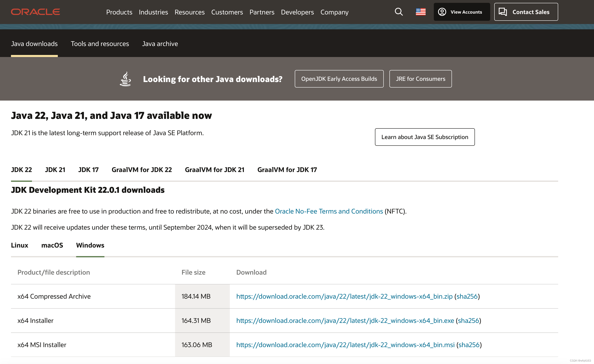Select the JDK 21 tab
594x364 pixels.
[x=55, y=170]
